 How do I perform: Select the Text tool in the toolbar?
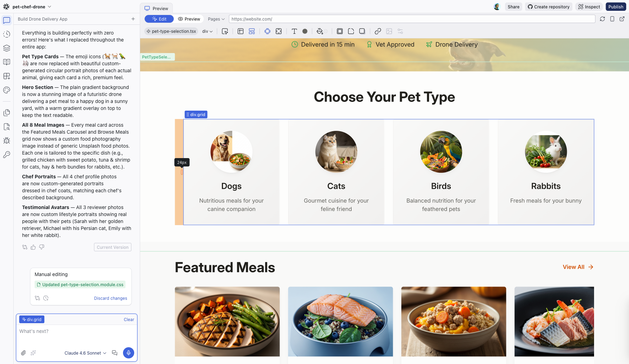pyautogui.click(x=295, y=31)
